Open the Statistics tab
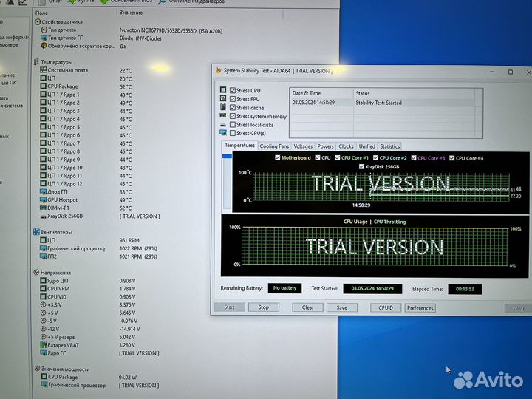Screen dimensions: 532x399 (x=389, y=146)
